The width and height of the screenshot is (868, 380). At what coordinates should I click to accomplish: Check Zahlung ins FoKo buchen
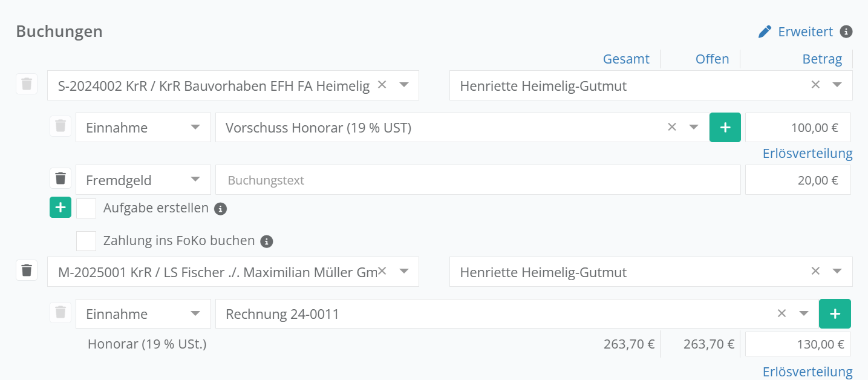tap(86, 241)
